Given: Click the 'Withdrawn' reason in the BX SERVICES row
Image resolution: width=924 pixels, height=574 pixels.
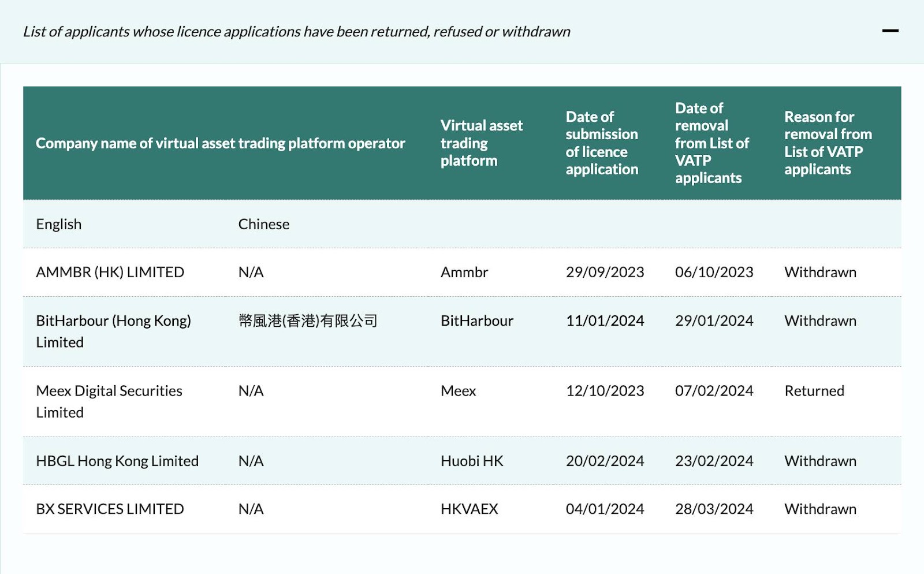Looking at the screenshot, I should tap(820, 509).
